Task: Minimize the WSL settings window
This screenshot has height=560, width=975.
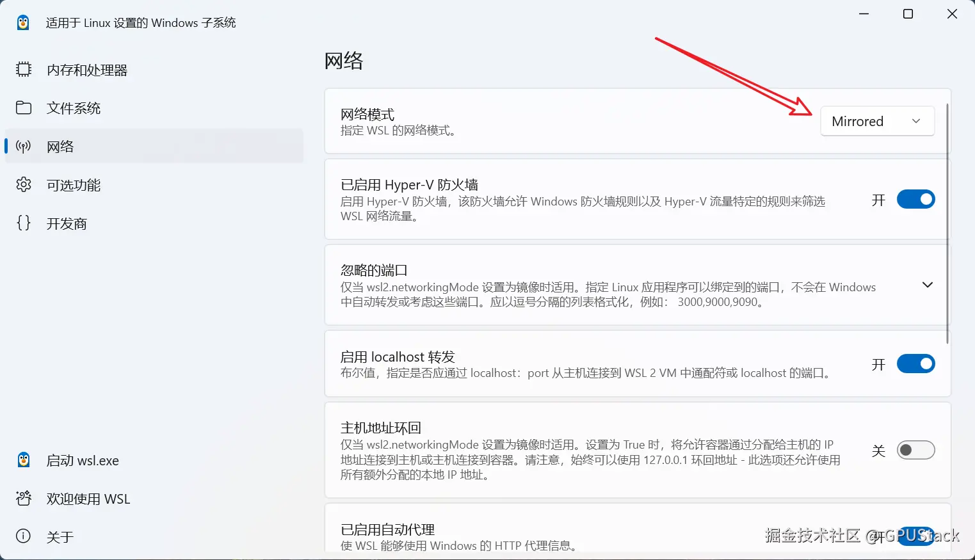Action: (864, 14)
